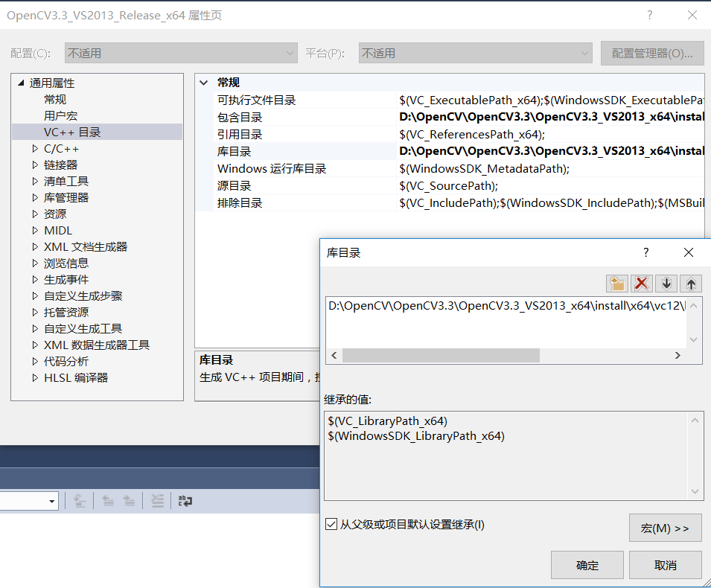Open the 配置 dropdown
This screenshot has height=588, width=711.
181,53
